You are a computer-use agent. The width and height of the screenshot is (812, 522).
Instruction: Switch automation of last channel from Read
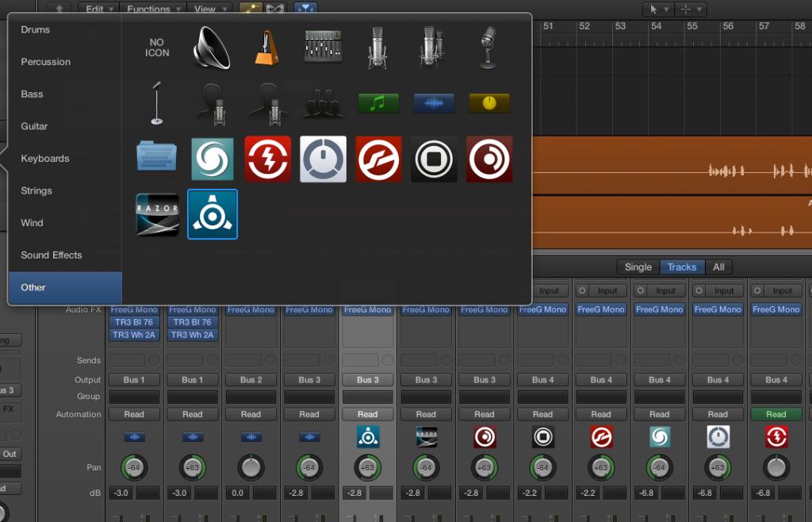[775, 413]
